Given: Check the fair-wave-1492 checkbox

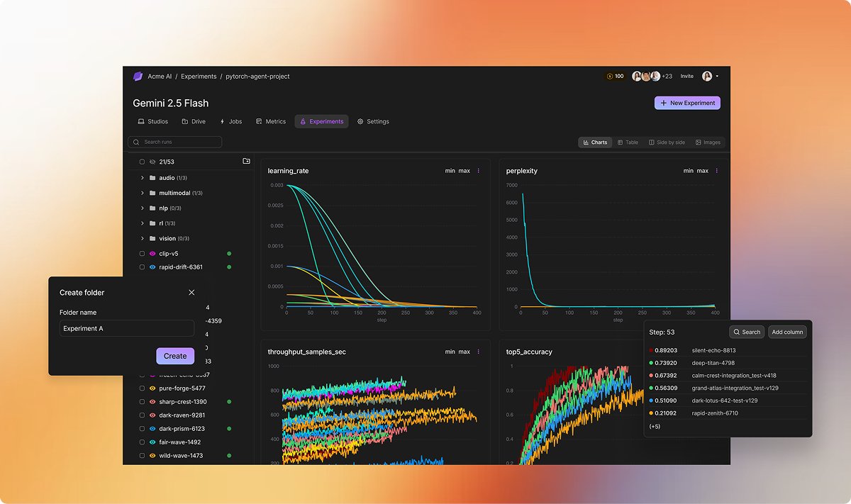Looking at the screenshot, I should [142, 442].
